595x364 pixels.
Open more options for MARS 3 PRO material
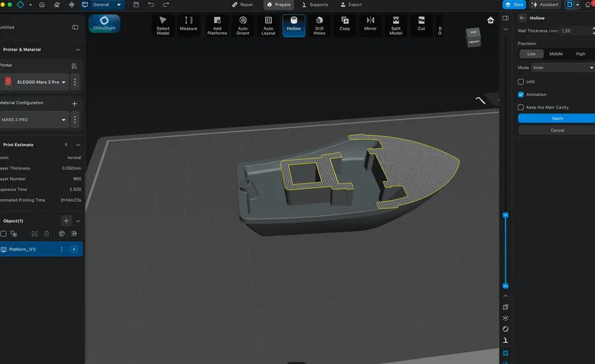[x=75, y=120]
